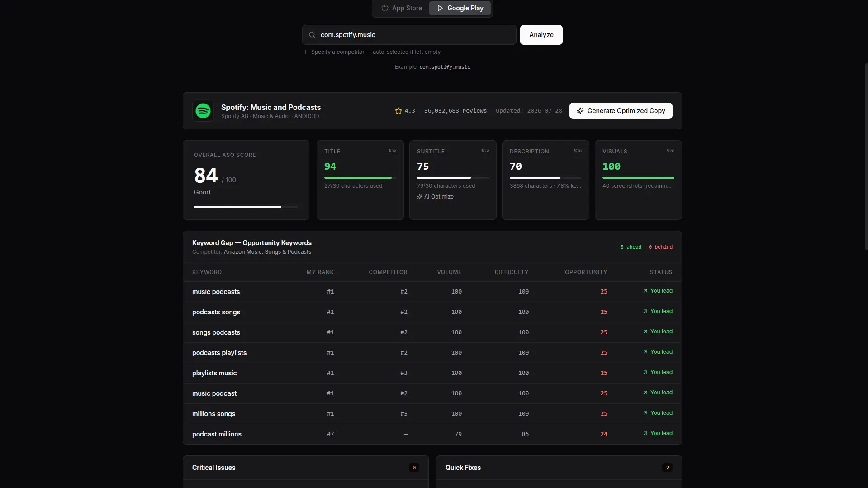Click the overall ASO score progress bar
This screenshot has height=488, width=868.
(246, 207)
